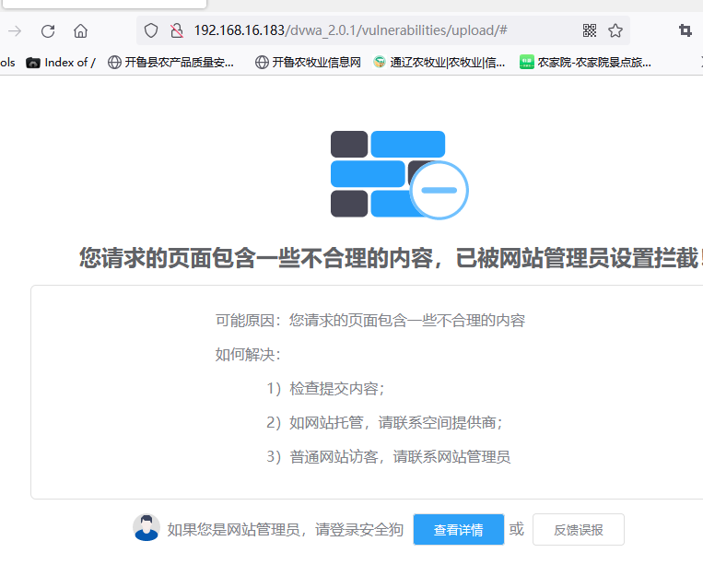Screen dimensions: 703x588
Task: Open the QR code icon in address bar
Action: (x=590, y=30)
